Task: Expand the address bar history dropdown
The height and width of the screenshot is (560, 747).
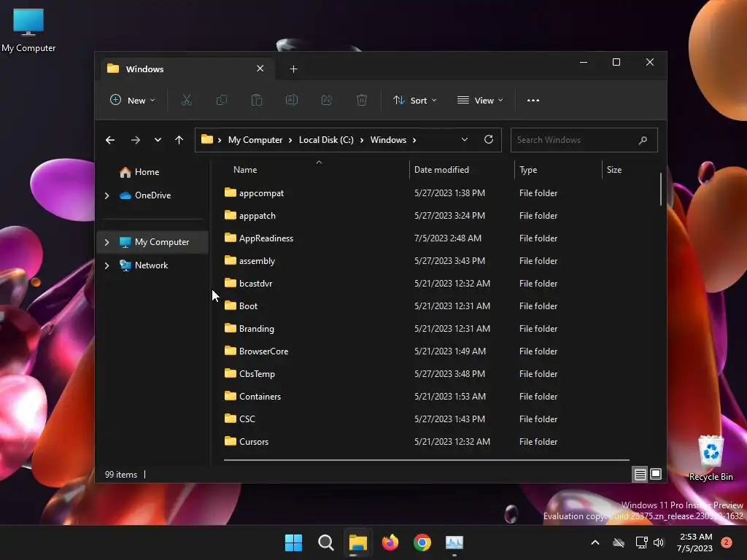Action: [x=465, y=139]
